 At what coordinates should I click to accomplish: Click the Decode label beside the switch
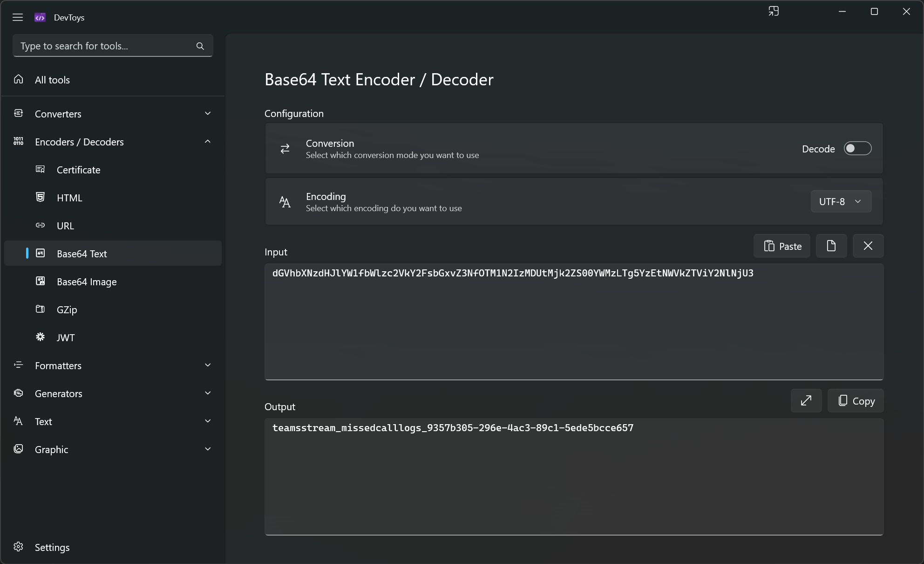(x=818, y=149)
